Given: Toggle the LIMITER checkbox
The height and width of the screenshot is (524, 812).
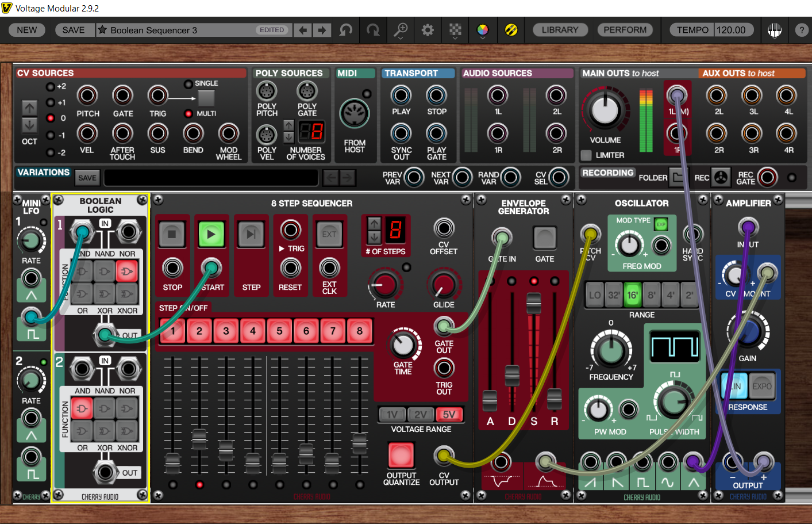Looking at the screenshot, I should coord(586,155).
